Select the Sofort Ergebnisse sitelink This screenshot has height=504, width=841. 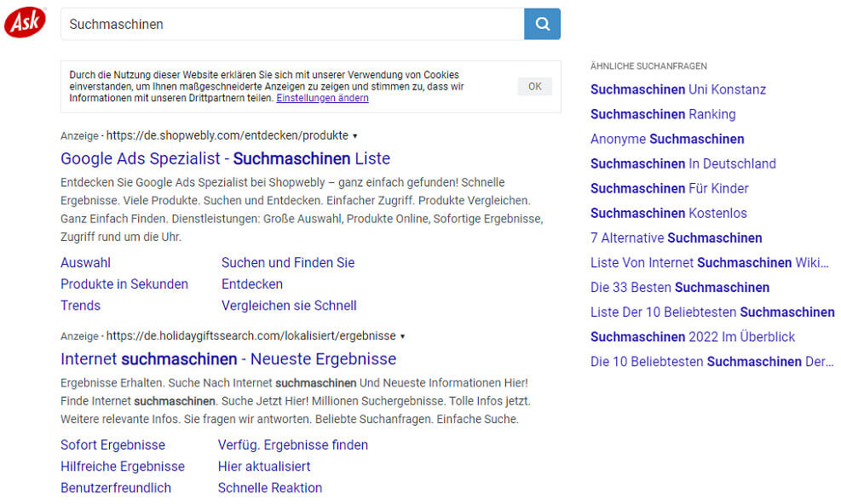pyautogui.click(x=112, y=444)
